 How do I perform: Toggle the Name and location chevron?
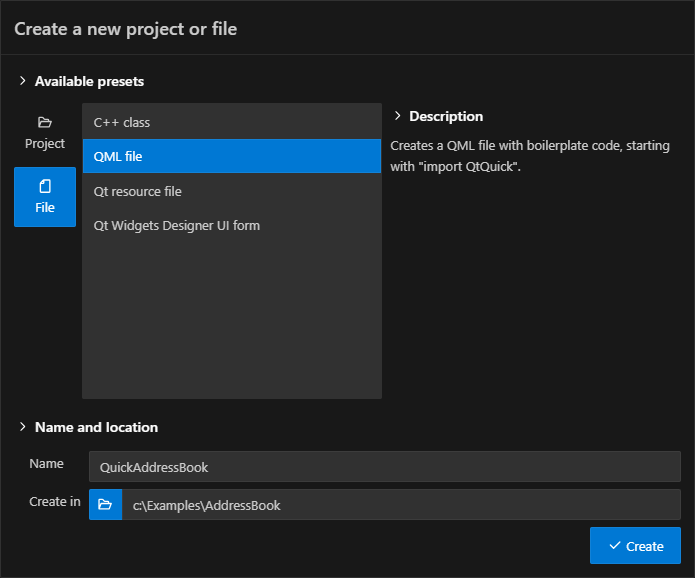[x=22, y=427]
